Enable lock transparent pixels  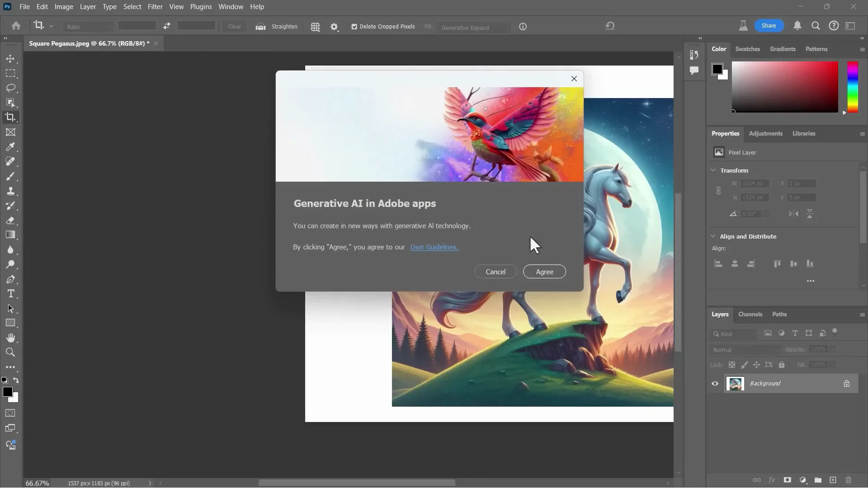coord(731,365)
